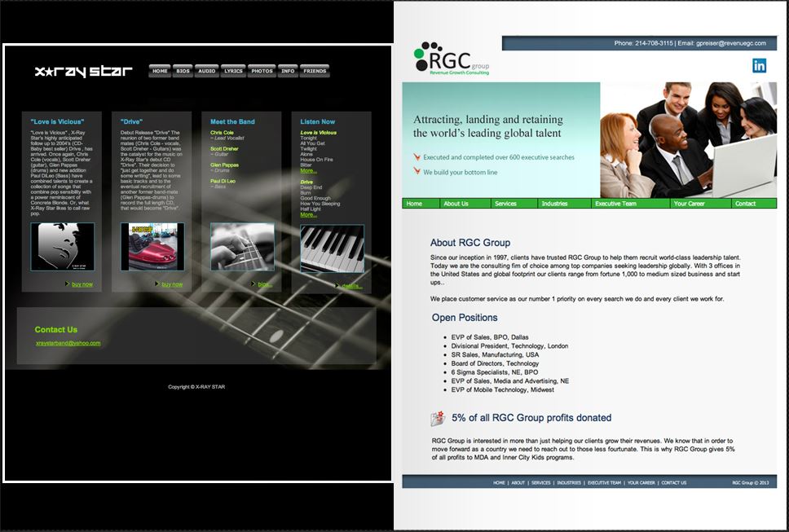Select Divisional President, Technology, London position
Image resolution: width=789 pixels, height=532 pixels.
coord(509,346)
